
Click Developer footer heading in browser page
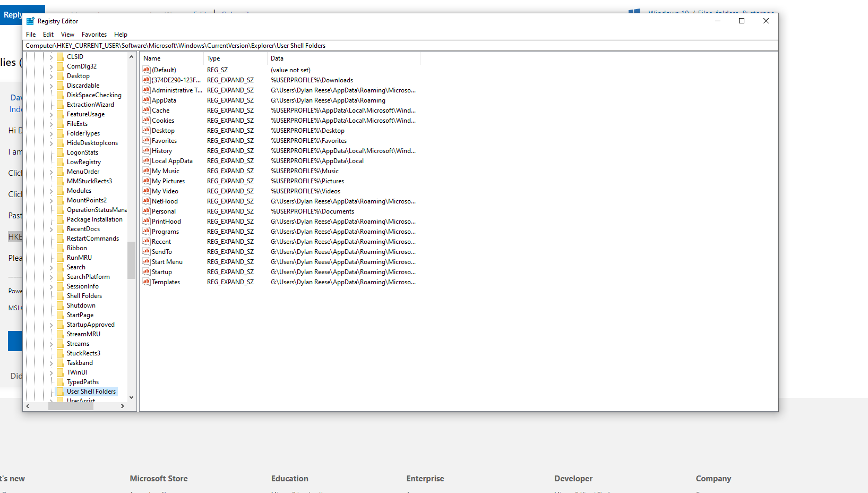pyautogui.click(x=573, y=479)
